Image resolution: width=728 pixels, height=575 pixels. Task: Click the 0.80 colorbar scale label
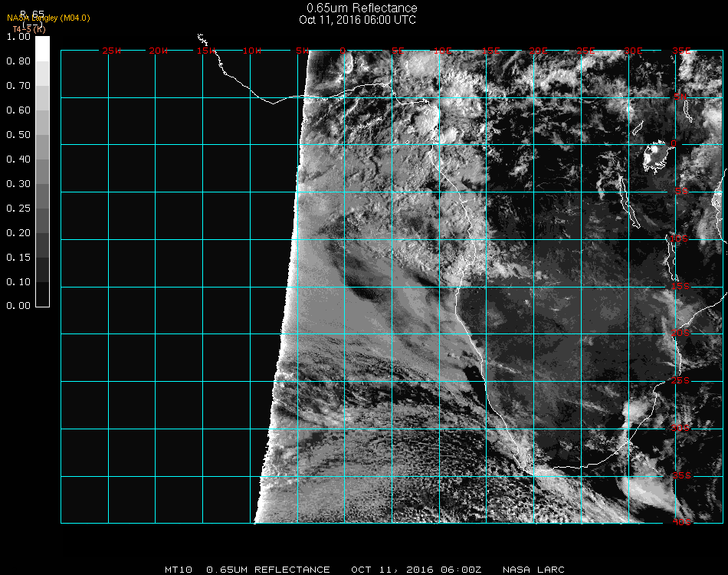pos(18,61)
